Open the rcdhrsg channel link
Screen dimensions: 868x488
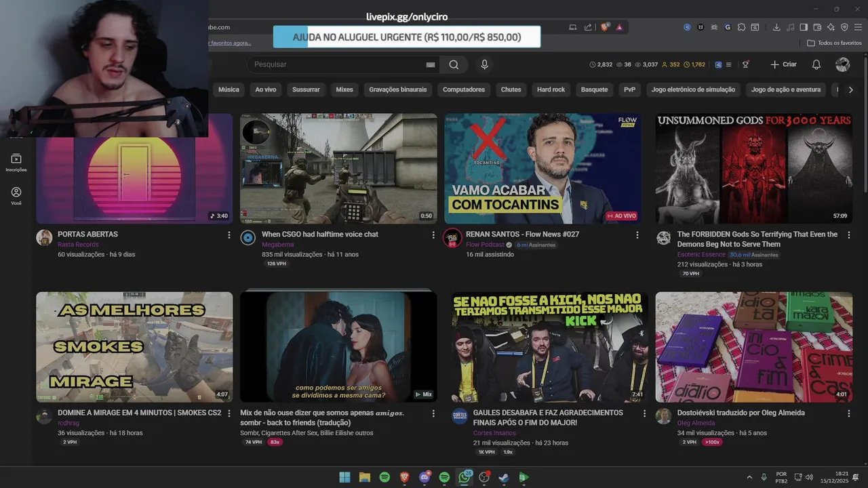tap(69, 423)
